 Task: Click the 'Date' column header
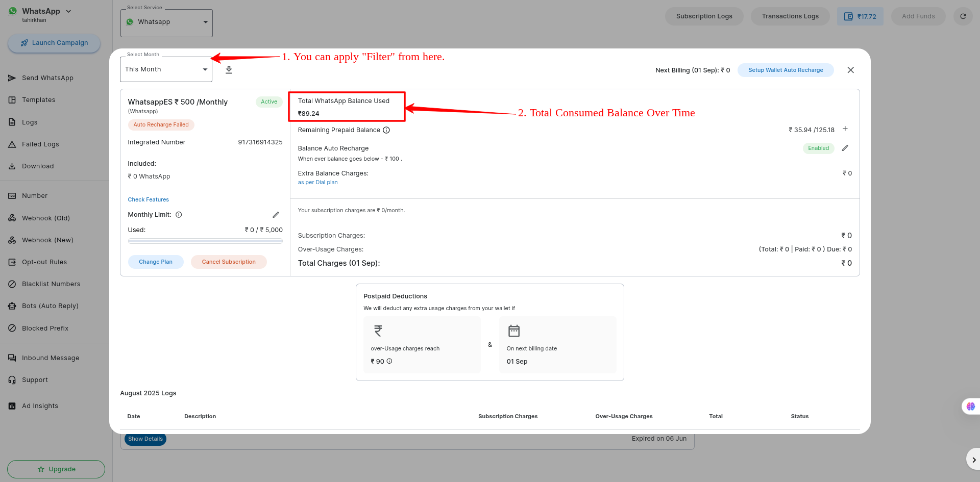click(134, 417)
